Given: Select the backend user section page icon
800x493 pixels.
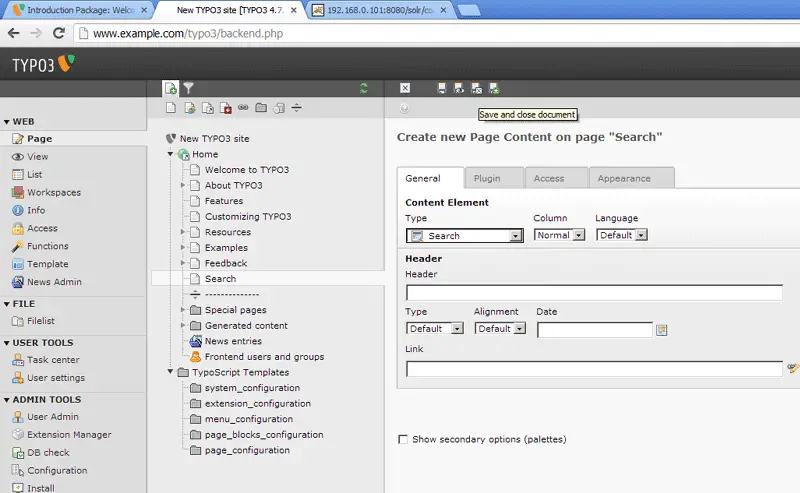Looking at the screenshot, I should 190,108.
